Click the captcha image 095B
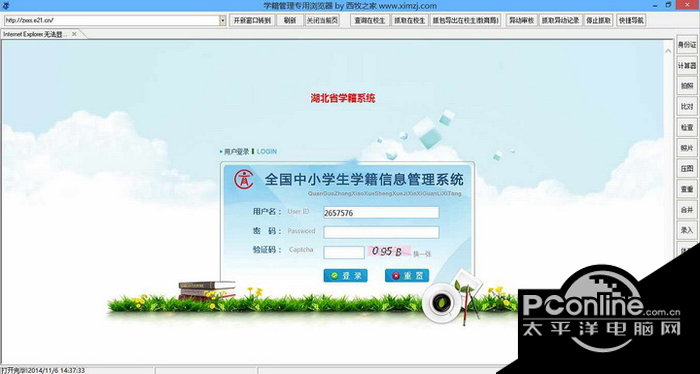Screen dimensions: 700x374 tap(389, 252)
